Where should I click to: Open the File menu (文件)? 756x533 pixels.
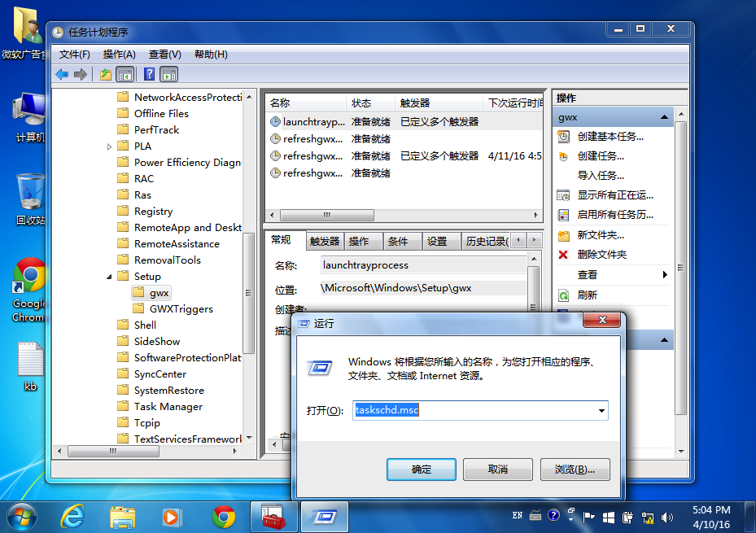pos(74,55)
